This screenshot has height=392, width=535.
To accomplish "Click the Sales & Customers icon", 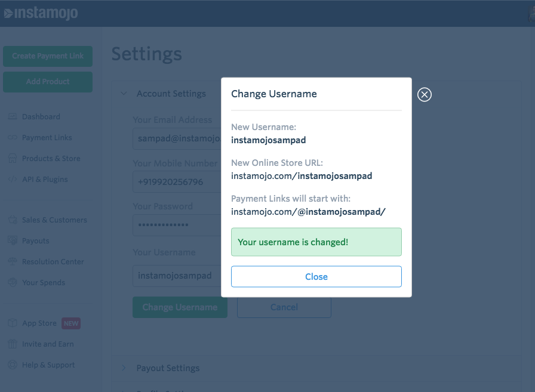I will [12, 220].
